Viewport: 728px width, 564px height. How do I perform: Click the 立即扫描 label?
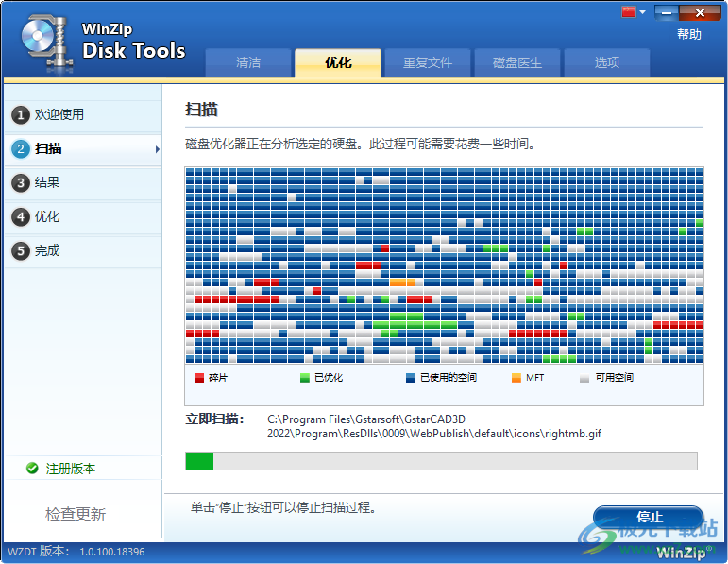(214, 419)
